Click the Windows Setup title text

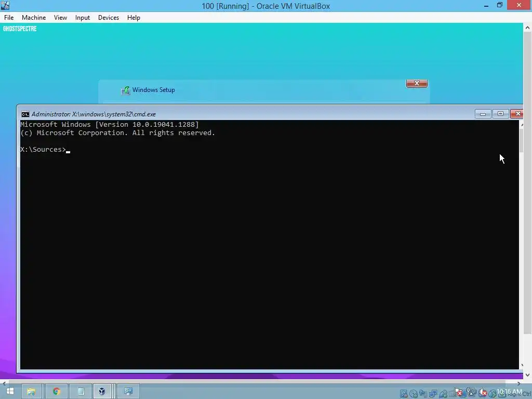point(154,90)
